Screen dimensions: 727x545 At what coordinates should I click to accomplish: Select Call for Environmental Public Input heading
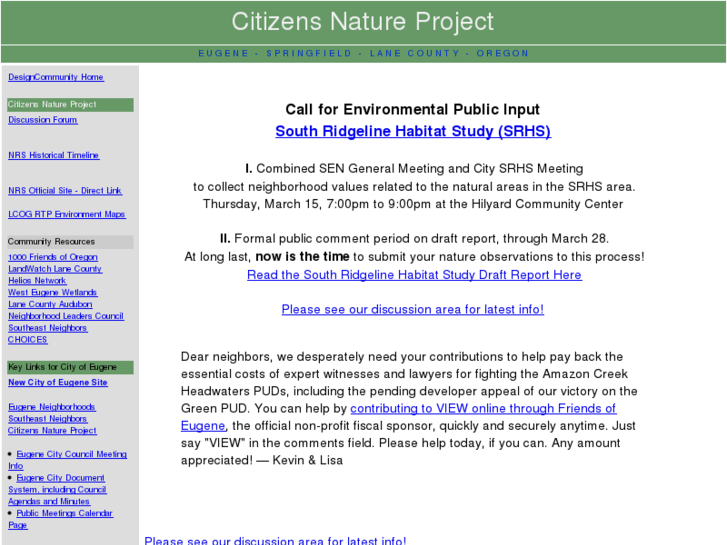pos(413,109)
